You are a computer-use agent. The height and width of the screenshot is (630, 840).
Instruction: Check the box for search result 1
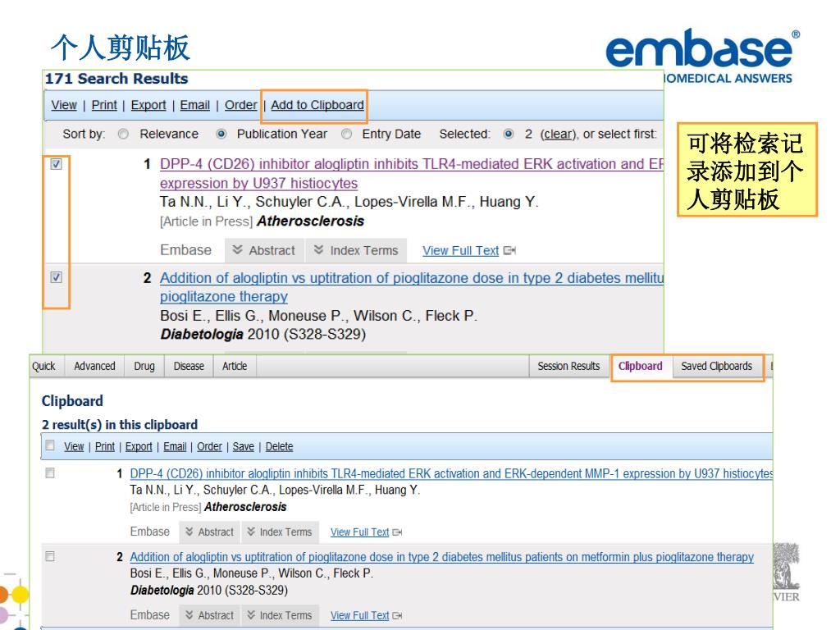click(x=57, y=164)
